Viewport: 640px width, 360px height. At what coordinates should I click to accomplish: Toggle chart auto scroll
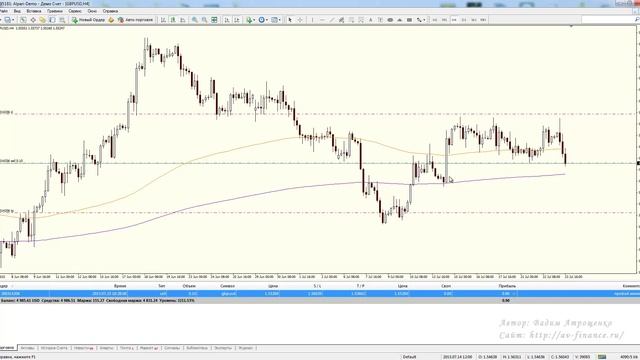[227, 20]
